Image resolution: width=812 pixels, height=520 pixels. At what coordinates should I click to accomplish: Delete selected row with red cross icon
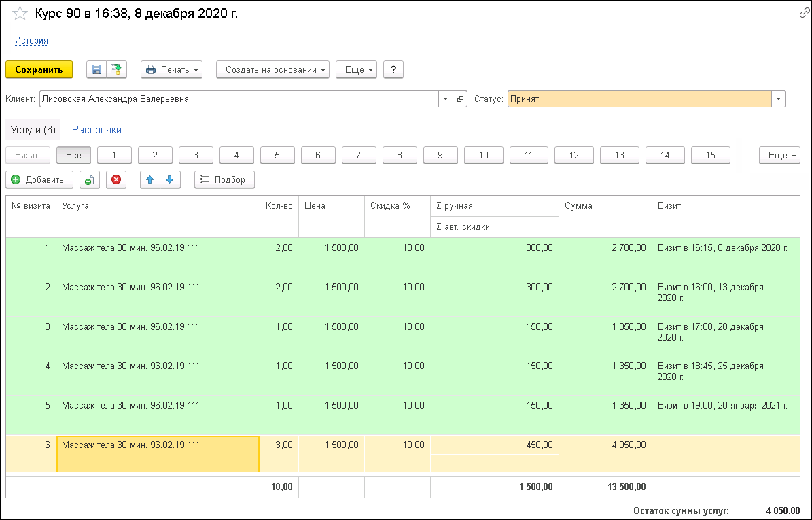pos(116,179)
